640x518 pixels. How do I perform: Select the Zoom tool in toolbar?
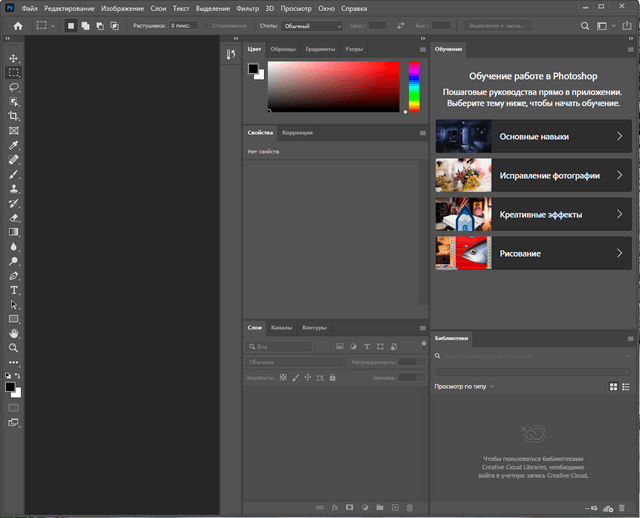click(x=14, y=348)
